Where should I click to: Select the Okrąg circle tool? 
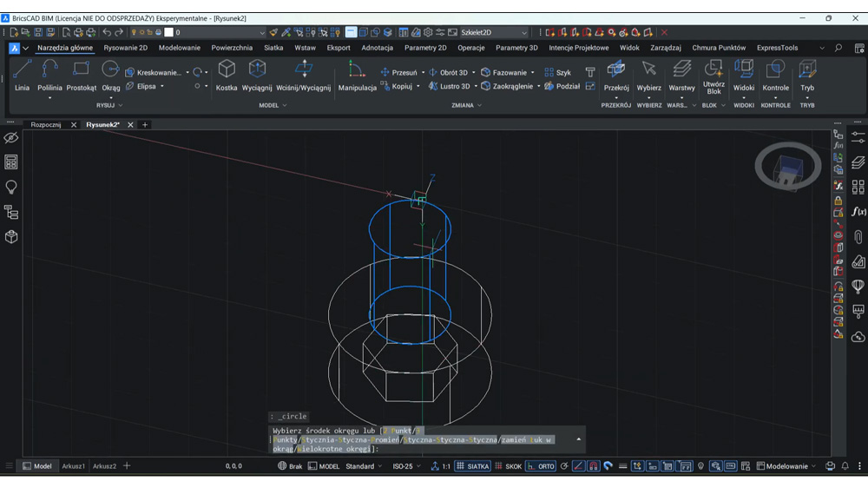tap(111, 76)
